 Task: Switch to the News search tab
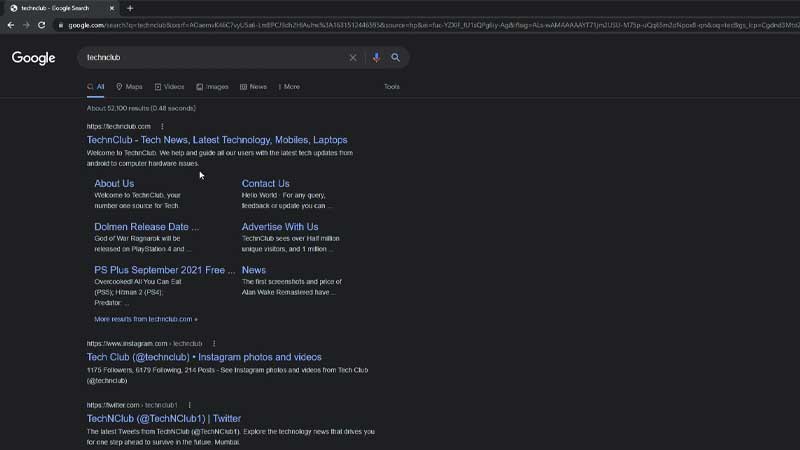[x=254, y=87]
